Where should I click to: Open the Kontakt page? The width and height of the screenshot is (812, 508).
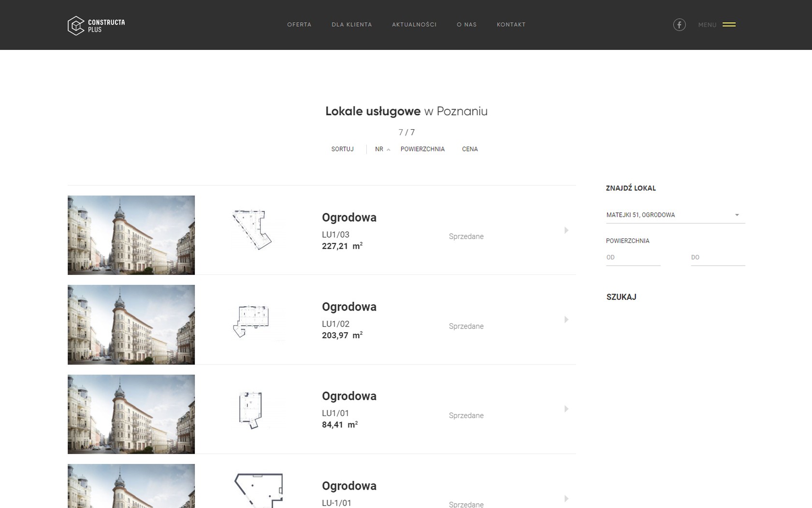[511, 25]
